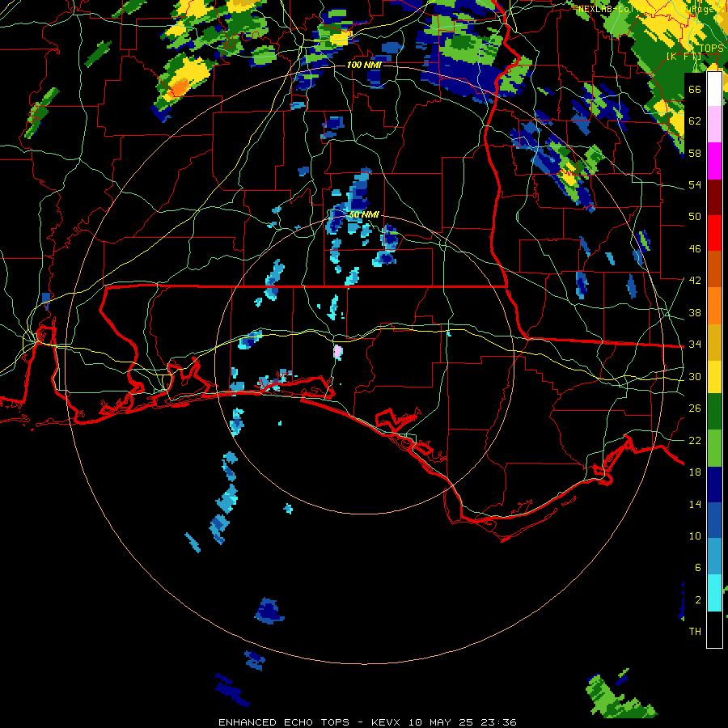The width and height of the screenshot is (728, 728).
Task: Click the dark orange legend swatch
Action: pos(714,269)
